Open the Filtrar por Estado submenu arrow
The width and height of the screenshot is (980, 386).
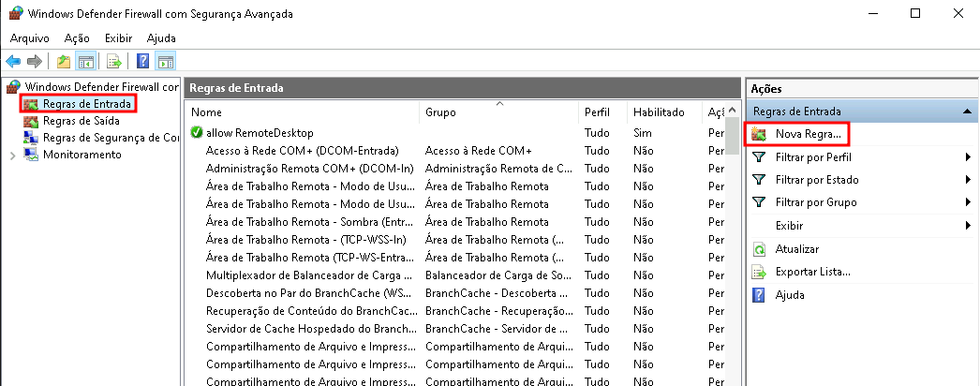point(968,180)
